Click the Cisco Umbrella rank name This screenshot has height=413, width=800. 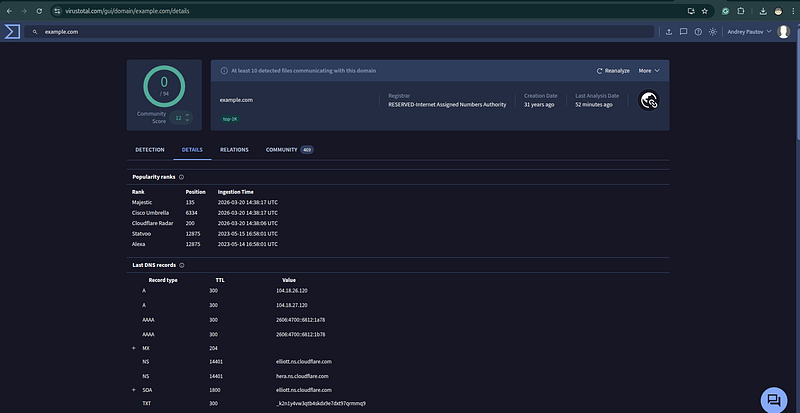pyautogui.click(x=150, y=213)
